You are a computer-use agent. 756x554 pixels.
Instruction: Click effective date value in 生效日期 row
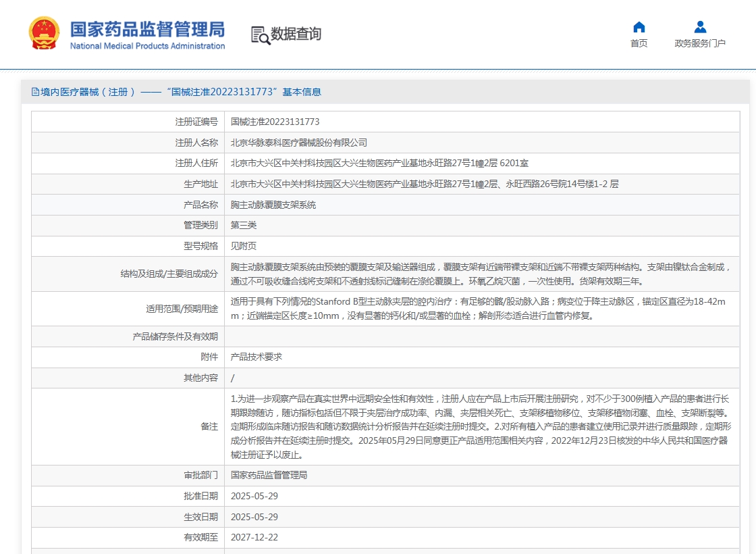254,516
